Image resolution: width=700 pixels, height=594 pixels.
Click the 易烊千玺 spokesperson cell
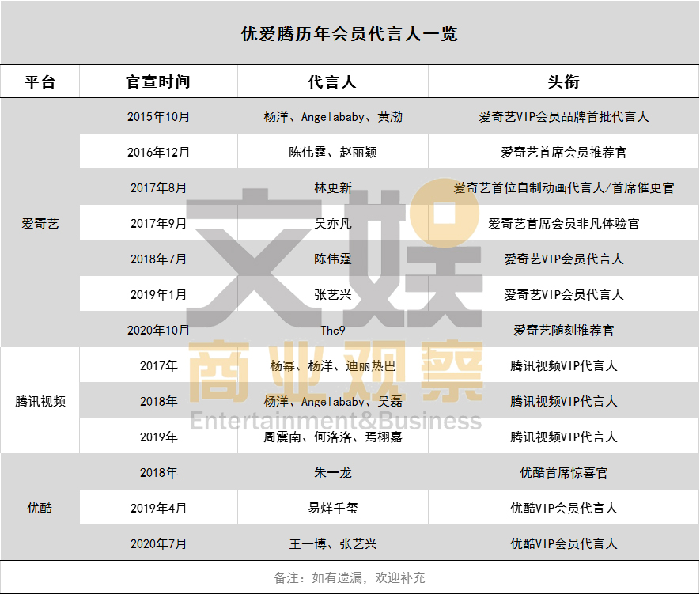tap(333, 508)
